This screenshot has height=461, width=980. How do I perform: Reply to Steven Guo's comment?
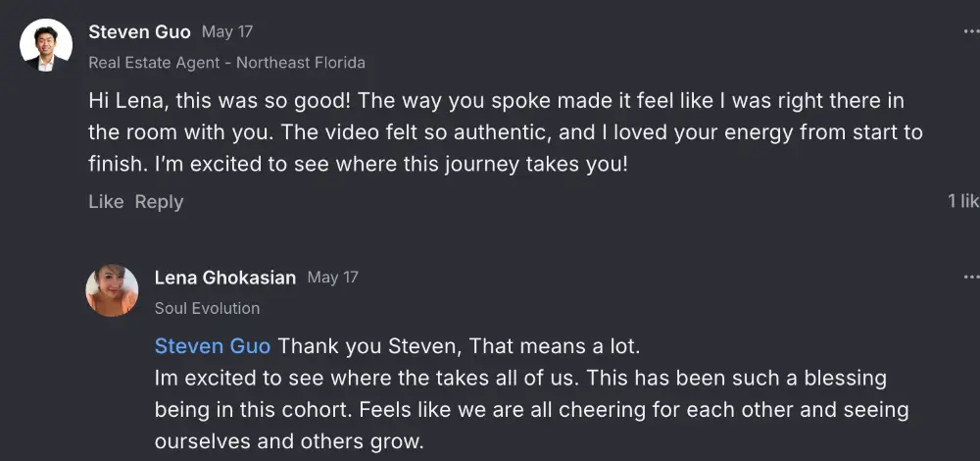tap(159, 202)
